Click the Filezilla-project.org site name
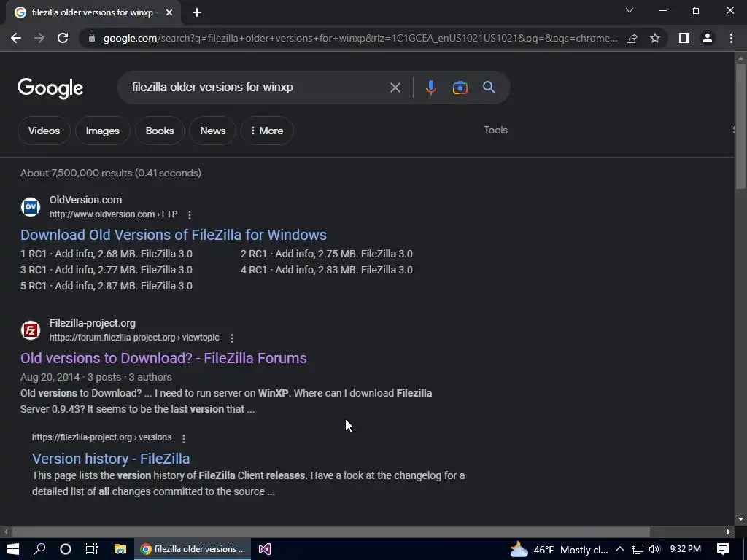747x560 pixels. [93, 323]
